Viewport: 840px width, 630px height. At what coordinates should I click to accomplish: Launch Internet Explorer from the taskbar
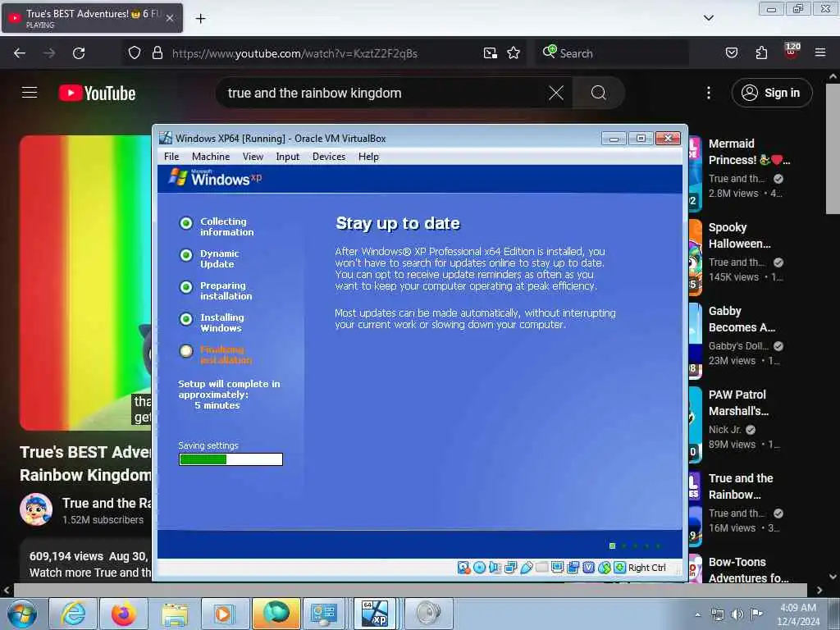click(x=73, y=614)
